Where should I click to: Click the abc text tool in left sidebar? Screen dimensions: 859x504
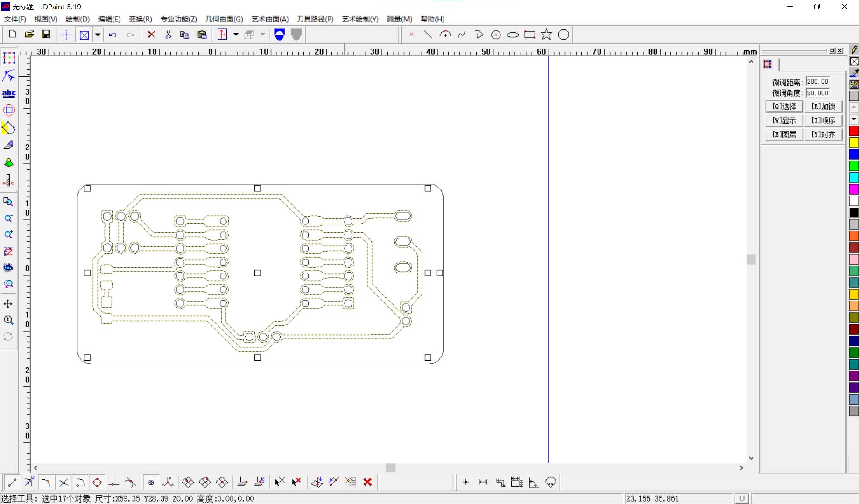pyautogui.click(x=9, y=93)
